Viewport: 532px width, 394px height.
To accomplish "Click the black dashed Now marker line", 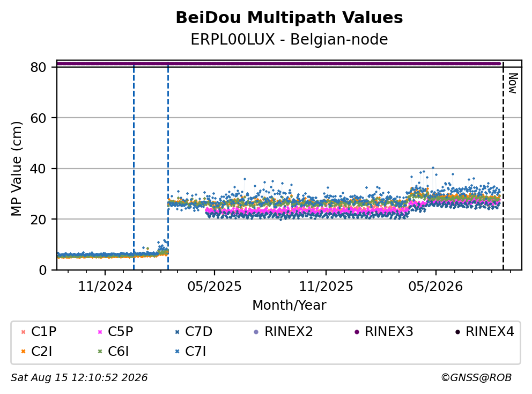I will [x=503, y=166].
